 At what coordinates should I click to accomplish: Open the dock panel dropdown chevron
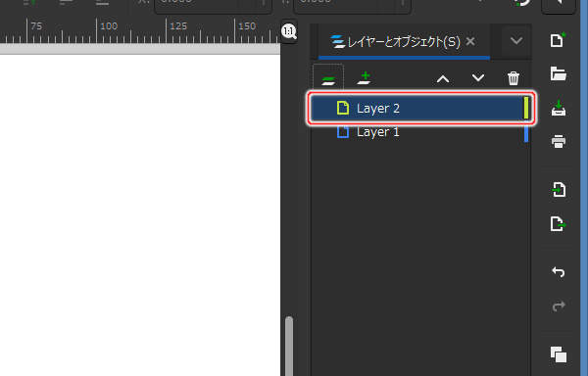coord(516,40)
